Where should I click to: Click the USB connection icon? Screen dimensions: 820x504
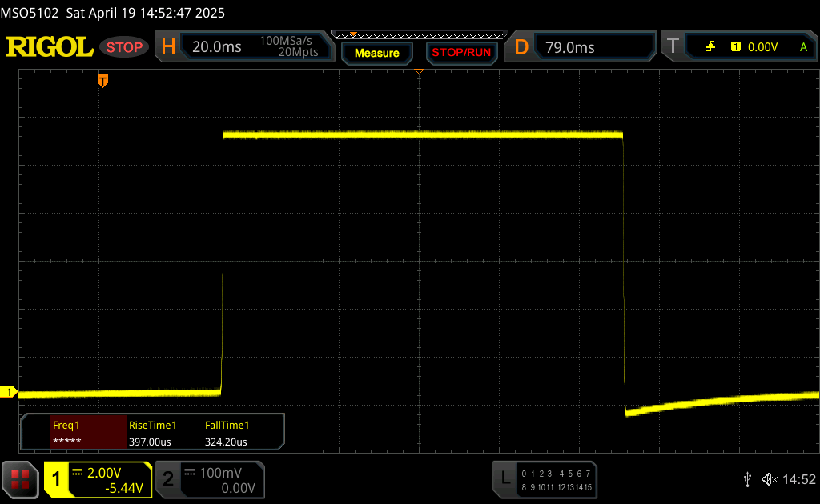(747, 479)
